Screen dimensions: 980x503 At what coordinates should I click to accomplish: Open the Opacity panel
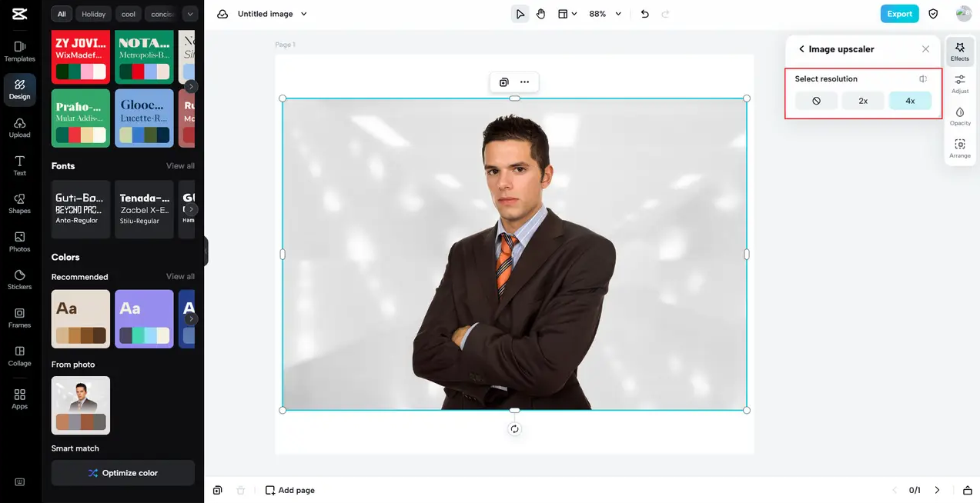960,116
